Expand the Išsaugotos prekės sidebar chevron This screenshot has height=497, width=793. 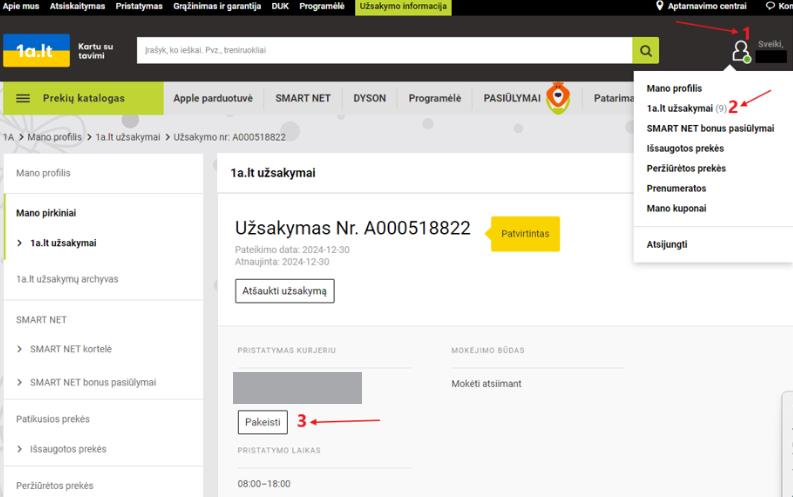[19, 449]
